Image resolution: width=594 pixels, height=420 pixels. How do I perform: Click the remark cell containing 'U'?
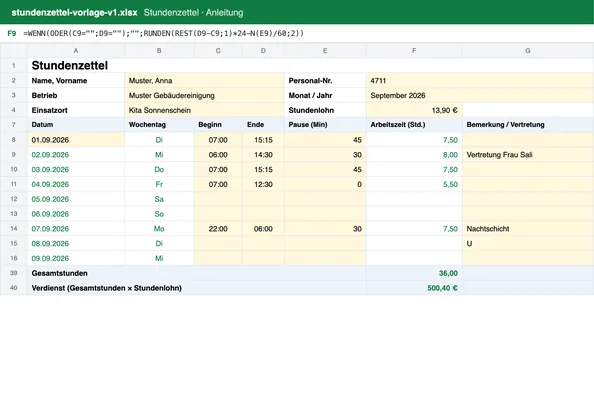point(528,244)
